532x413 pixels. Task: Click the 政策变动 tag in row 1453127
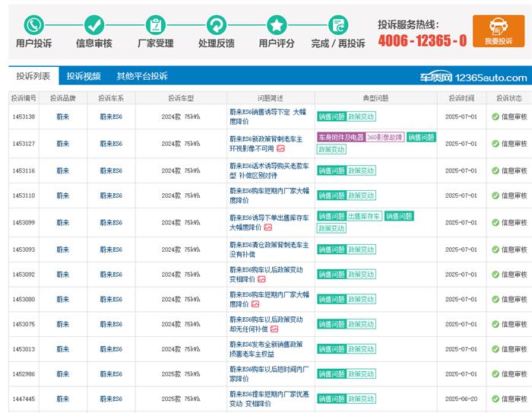click(x=331, y=149)
